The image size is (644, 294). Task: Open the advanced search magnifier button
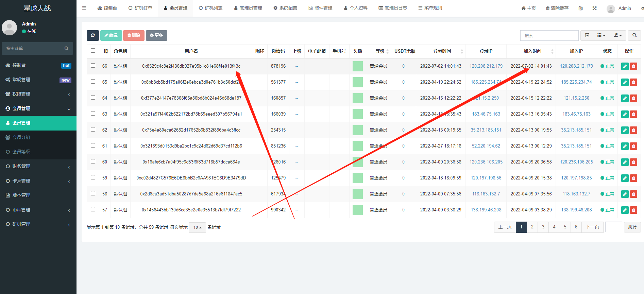634,35
